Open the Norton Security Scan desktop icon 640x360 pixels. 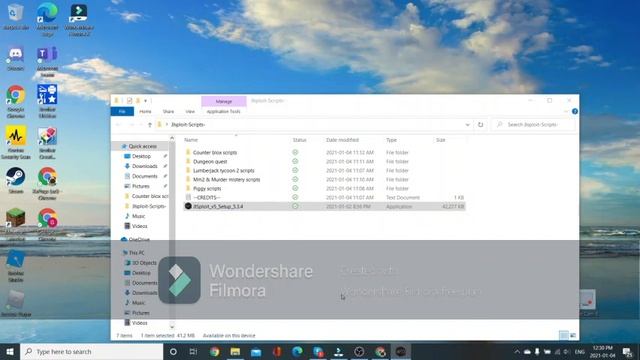coord(16,142)
